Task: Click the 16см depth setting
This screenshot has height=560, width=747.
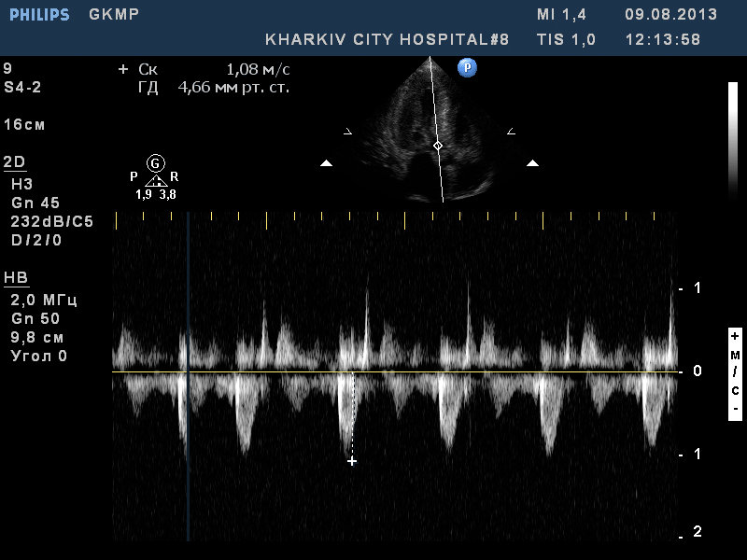Action: click(25, 124)
